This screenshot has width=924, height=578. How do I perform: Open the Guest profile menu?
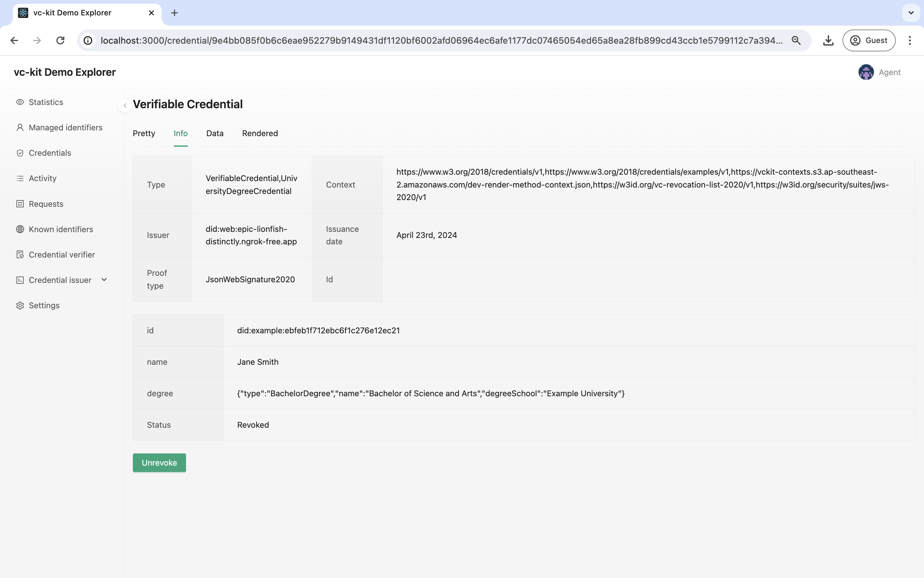coord(868,40)
